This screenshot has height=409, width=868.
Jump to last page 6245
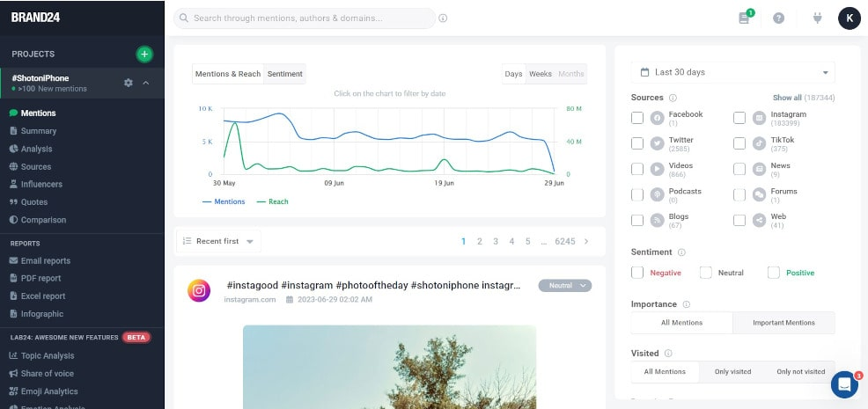(565, 241)
